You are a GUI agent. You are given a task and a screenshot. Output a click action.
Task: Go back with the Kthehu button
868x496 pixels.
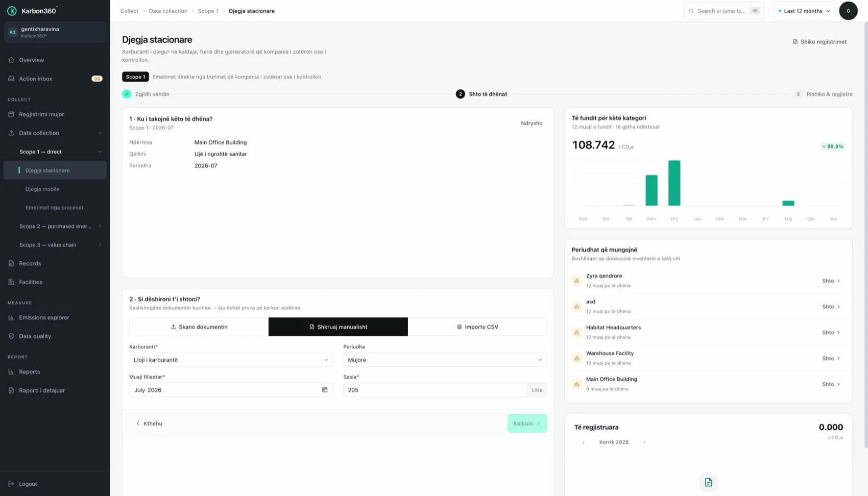click(149, 424)
